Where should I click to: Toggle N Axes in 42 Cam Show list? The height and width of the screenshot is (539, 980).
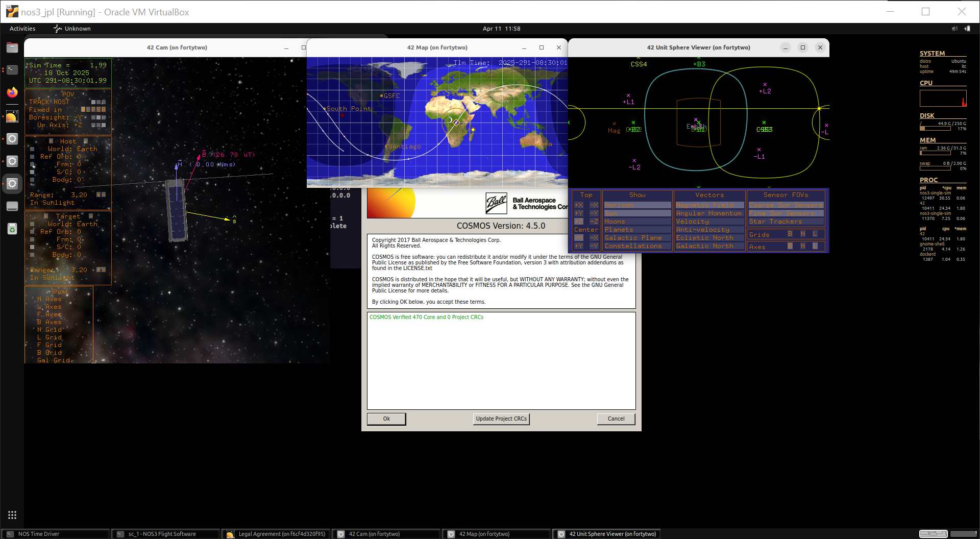tap(49, 299)
